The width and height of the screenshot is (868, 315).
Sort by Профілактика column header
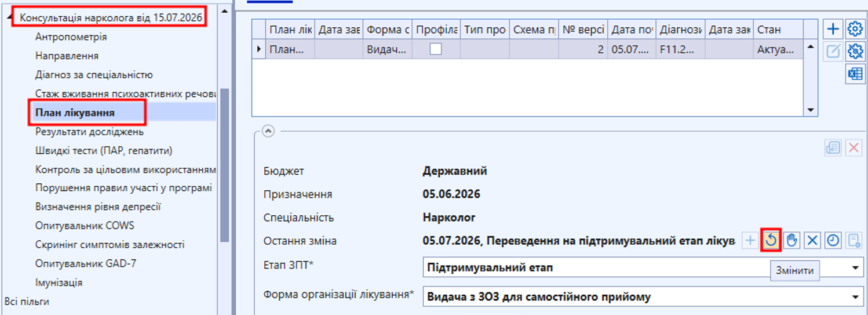pos(436,30)
